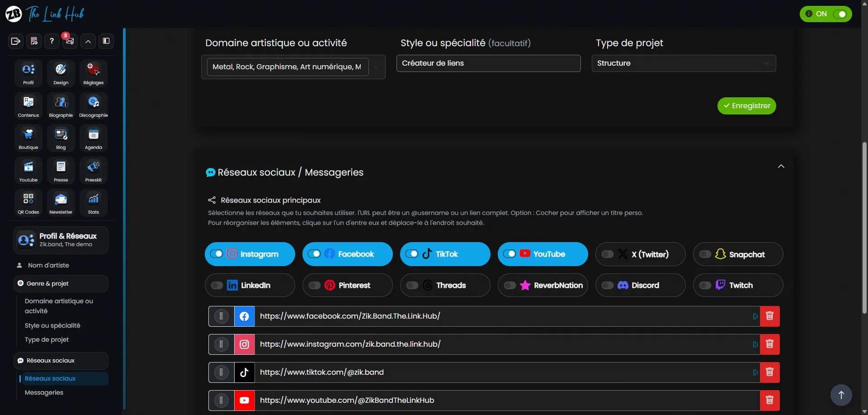Open the Profil section icon
868x415 pixels.
tap(28, 73)
